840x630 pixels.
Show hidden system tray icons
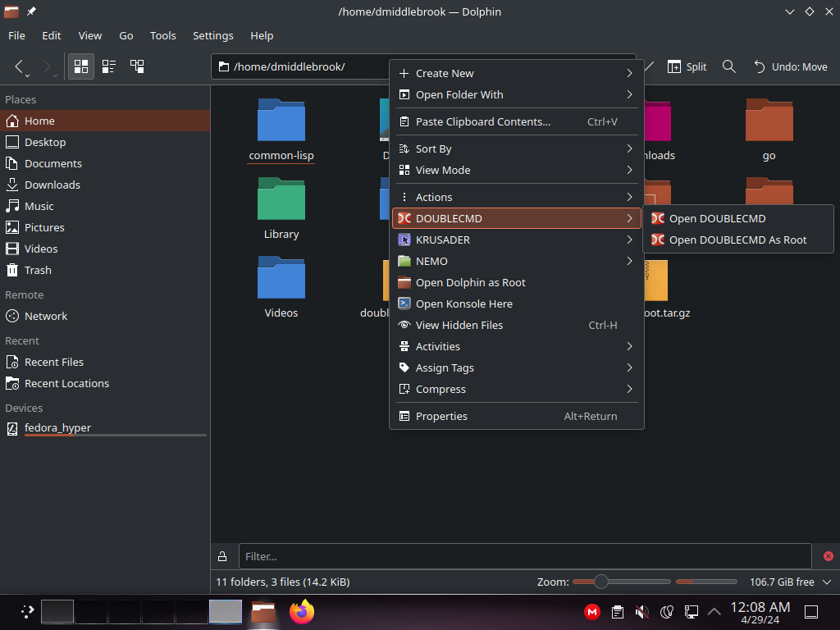(x=714, y=612)
